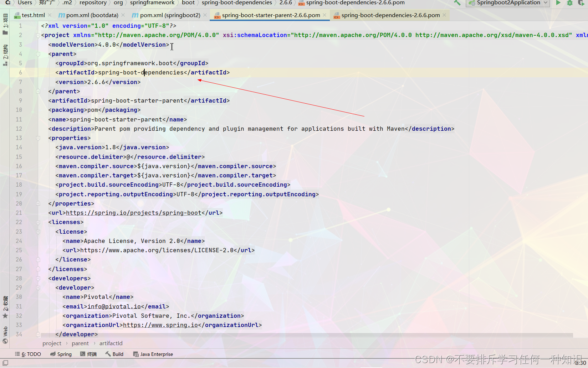
Task: Close spring-boot-dependencies-2.6.6.pom tab
Action: click(x=444, y=15)
